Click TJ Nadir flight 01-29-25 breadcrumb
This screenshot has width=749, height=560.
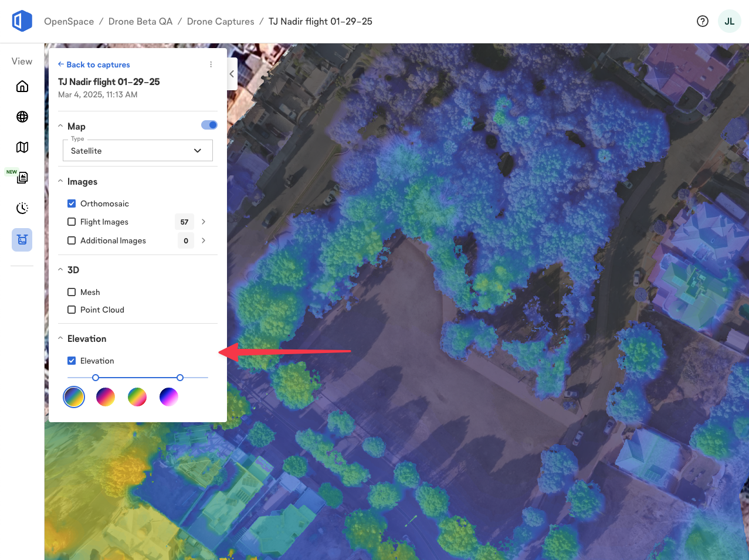pos(320,21)
